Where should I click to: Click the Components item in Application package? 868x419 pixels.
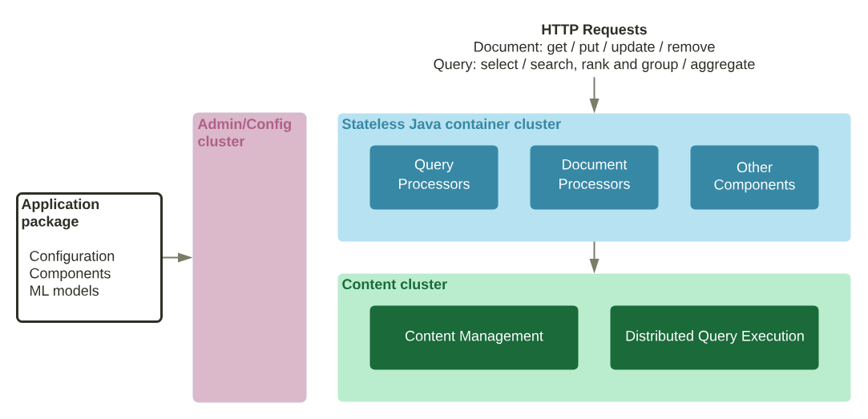70,274
